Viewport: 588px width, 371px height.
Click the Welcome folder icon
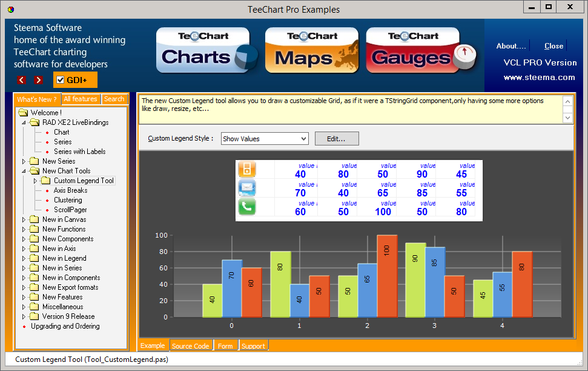coord(23,113)
